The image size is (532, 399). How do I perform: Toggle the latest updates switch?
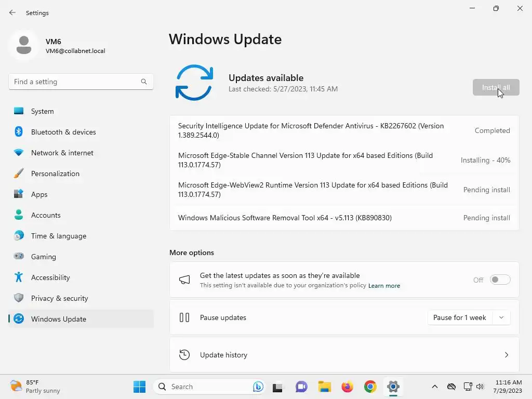point(500,280)
